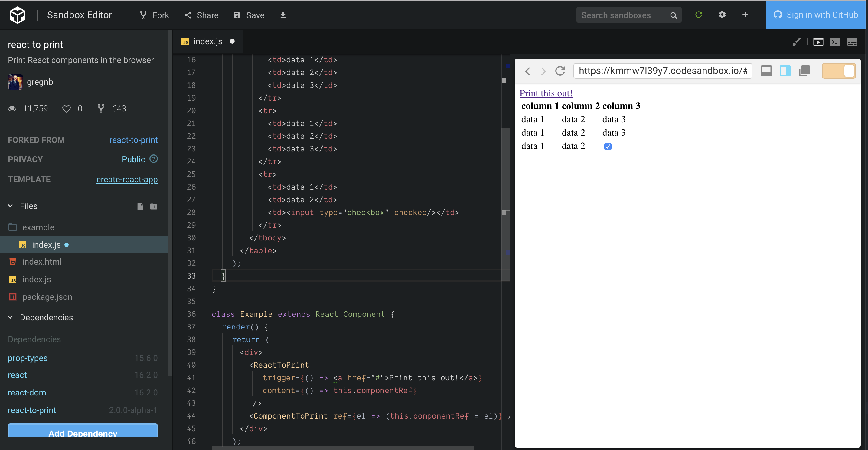Create a new sandbox with the plus icon
Screen dimensions: 868x450
coord(745,15)
